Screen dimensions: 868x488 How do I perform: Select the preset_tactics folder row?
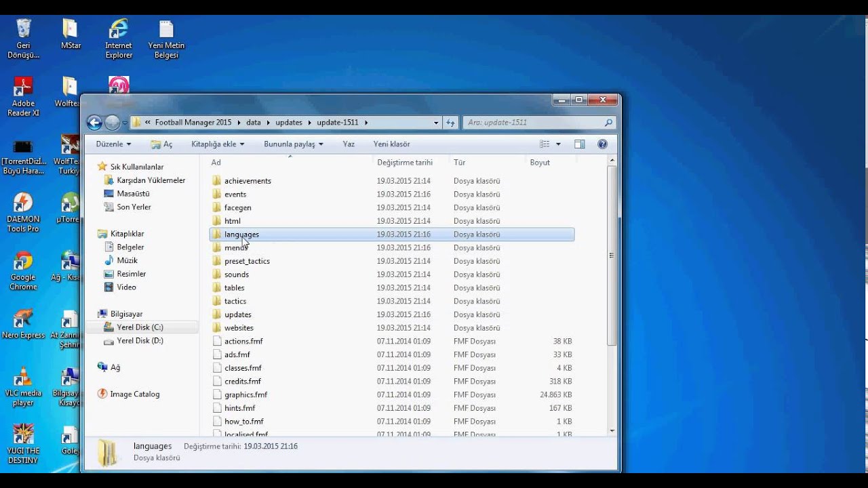pyautogui.click(x=392, y=261)
